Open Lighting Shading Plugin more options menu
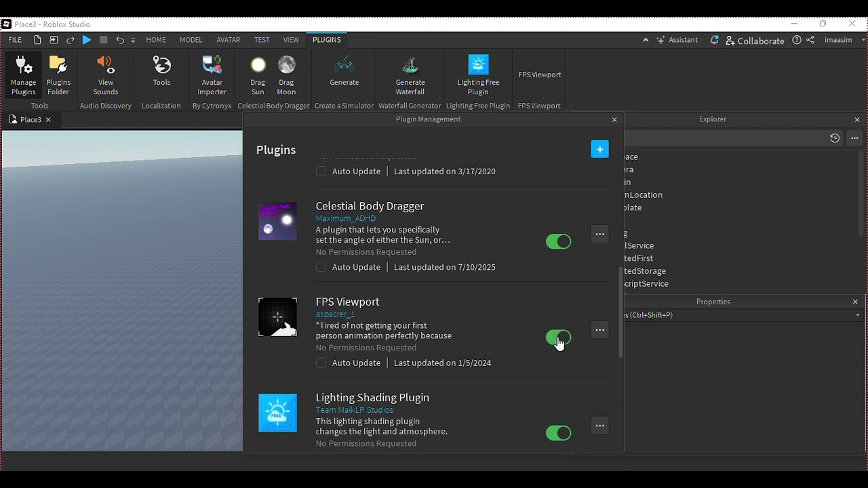This screenshot has height=488, width=868. [x=599, y=426]
